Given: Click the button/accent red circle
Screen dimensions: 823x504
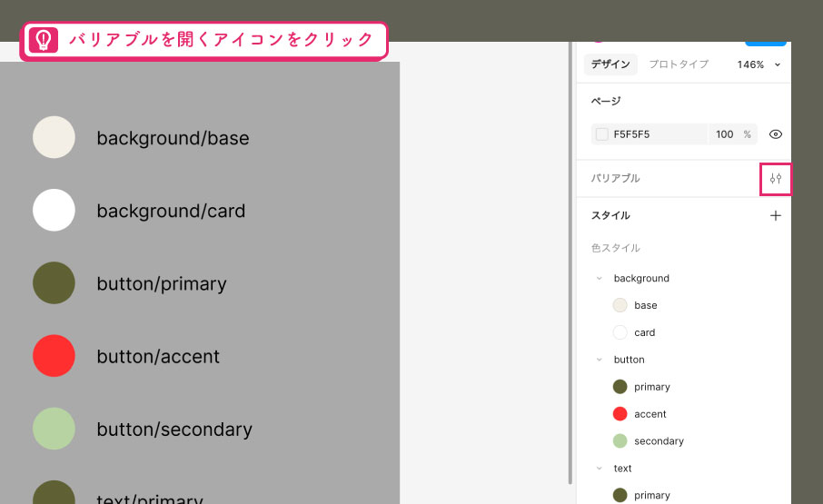Looking at the screenshot, I should click(55, 356).
